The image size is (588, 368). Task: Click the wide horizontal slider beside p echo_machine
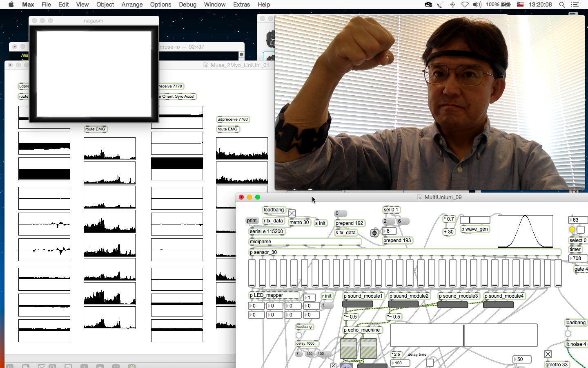point(464,335)
